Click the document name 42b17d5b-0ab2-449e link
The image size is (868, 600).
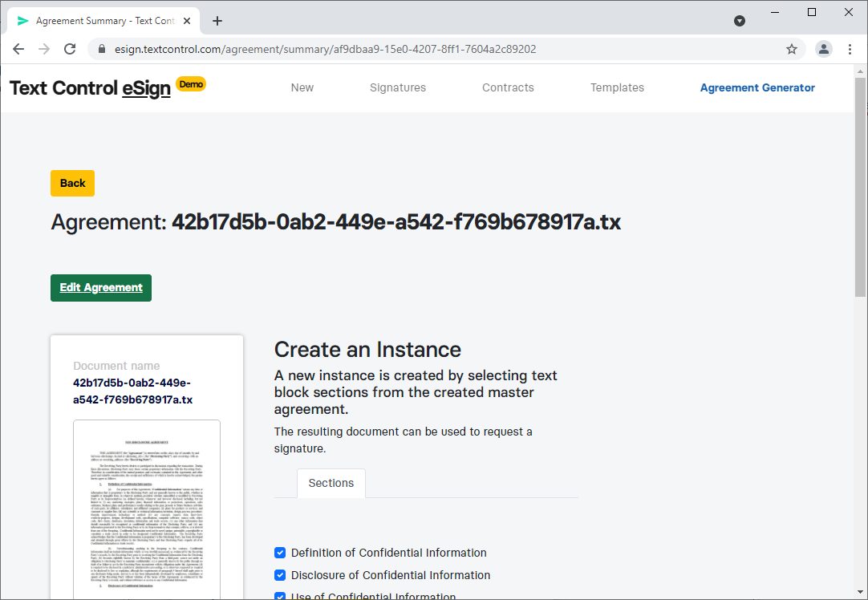pos(133,391)
